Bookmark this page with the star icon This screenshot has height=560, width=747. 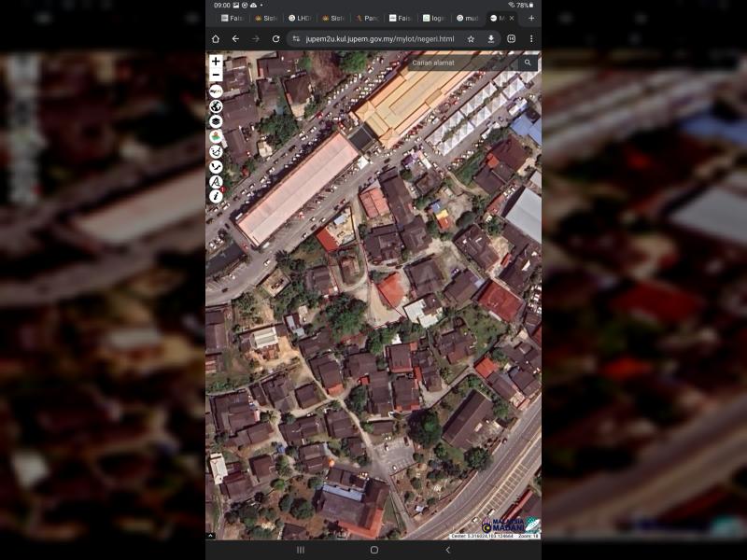point(471,39)
